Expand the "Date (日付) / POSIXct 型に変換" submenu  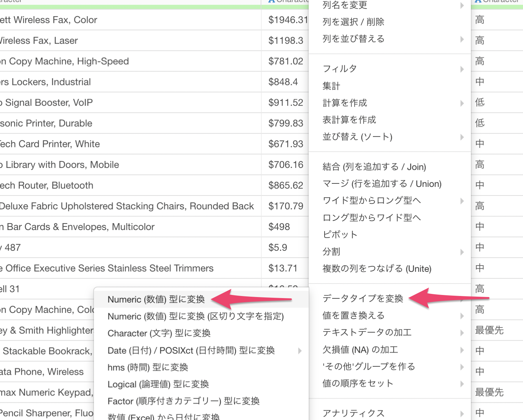(x=191, y=350)
